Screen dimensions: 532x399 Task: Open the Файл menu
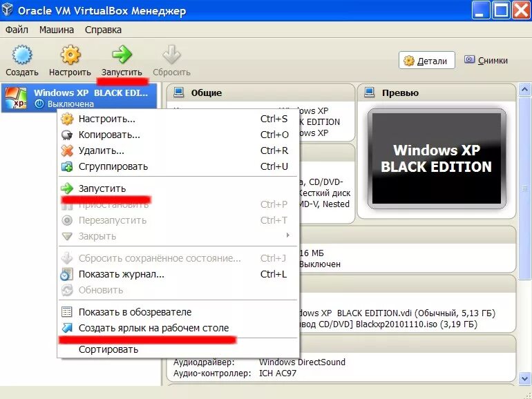click(17, 30)
